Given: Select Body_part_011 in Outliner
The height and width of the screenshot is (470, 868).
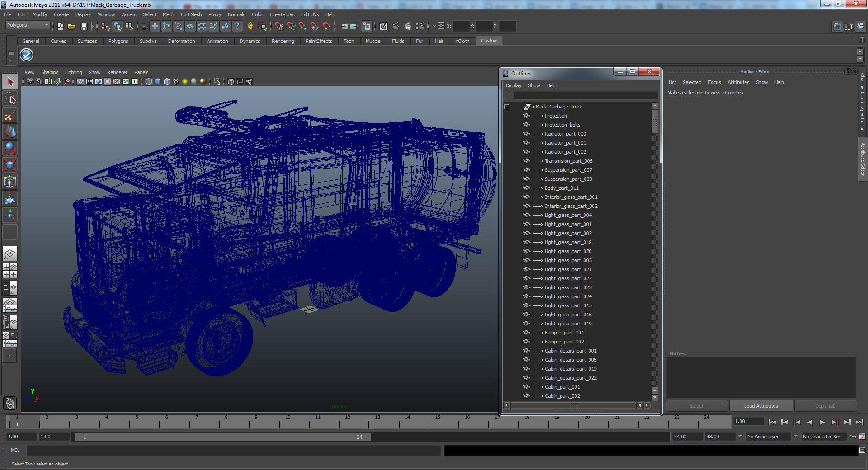Looking at the screenshot, I should [x=561, y=188].
